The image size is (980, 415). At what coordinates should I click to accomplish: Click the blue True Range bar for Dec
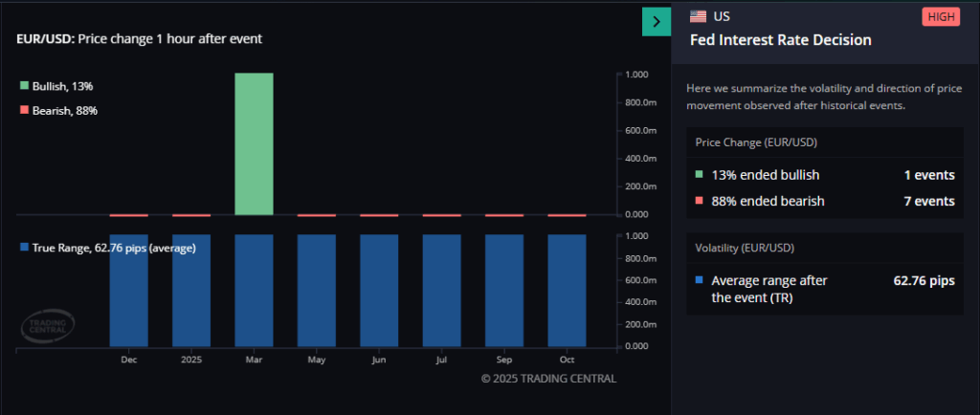128,290
